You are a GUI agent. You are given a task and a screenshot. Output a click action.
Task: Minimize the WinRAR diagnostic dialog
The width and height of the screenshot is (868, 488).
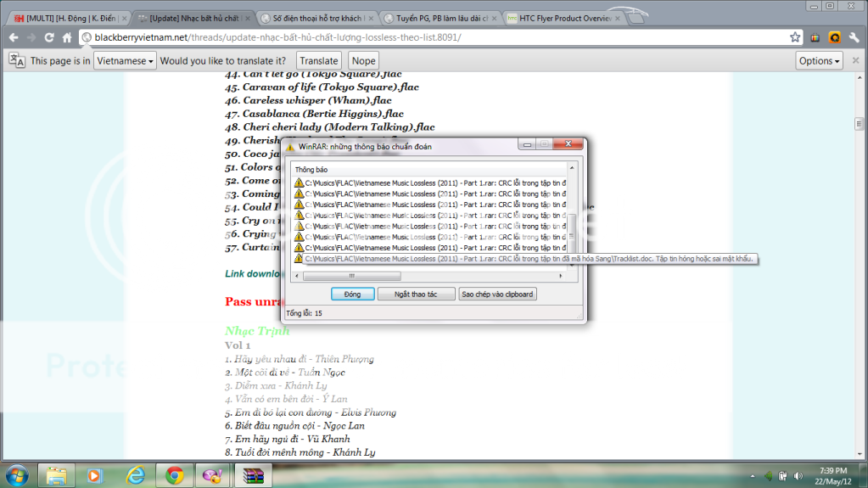527,144
